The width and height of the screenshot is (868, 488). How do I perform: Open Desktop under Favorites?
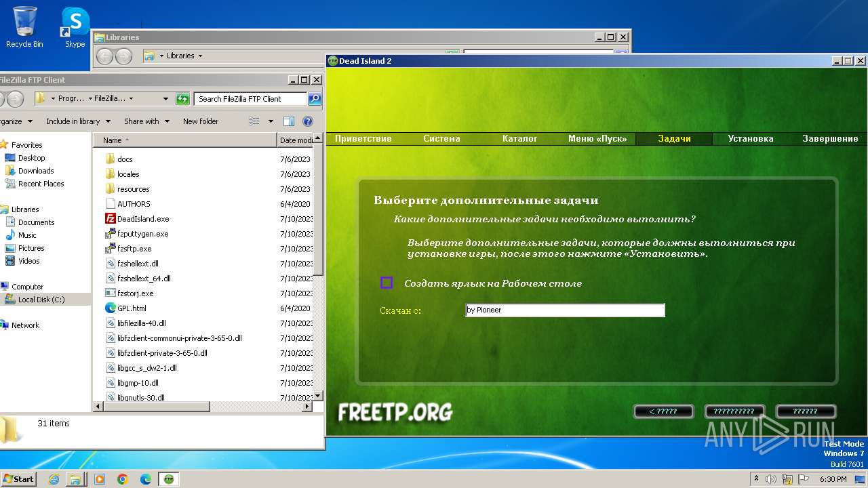pyautogui.click(x=31, y=158)
